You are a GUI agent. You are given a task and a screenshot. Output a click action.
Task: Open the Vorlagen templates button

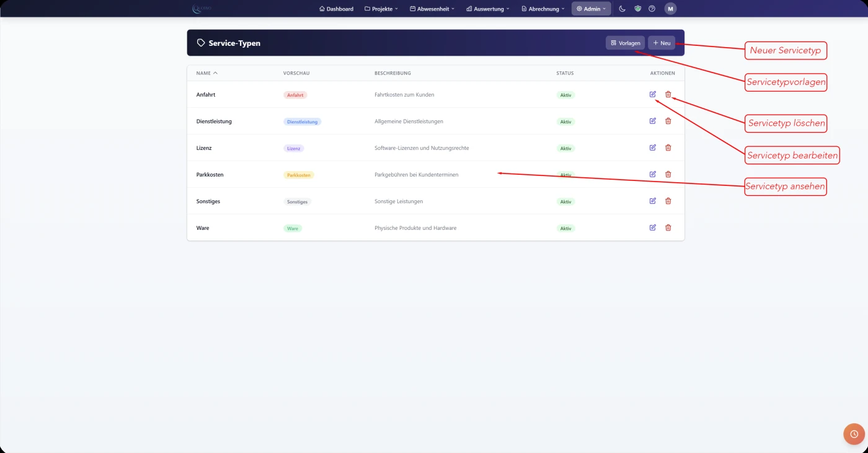tap(625, 43)
